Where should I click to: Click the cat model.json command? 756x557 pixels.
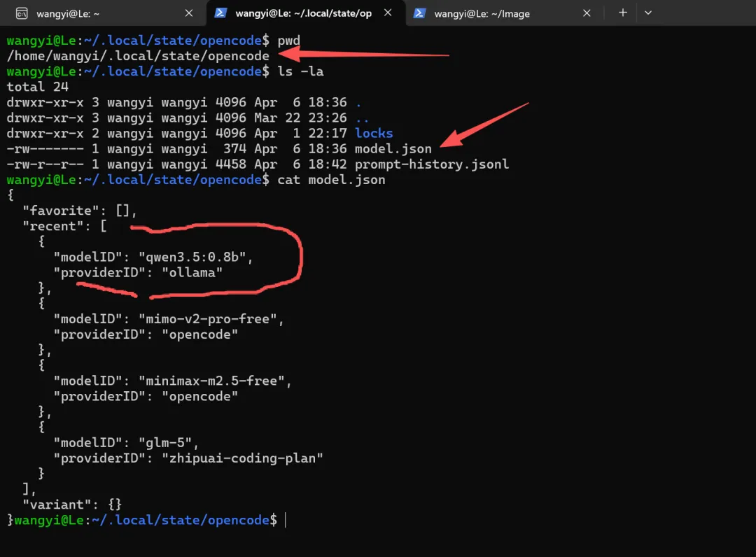331,180
